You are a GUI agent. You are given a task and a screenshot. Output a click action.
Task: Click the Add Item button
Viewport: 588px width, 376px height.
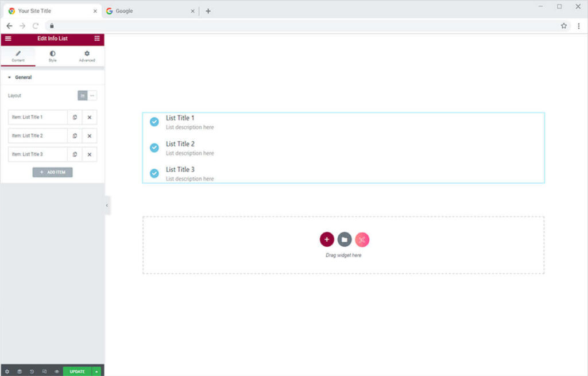click(x=53, y=172)
